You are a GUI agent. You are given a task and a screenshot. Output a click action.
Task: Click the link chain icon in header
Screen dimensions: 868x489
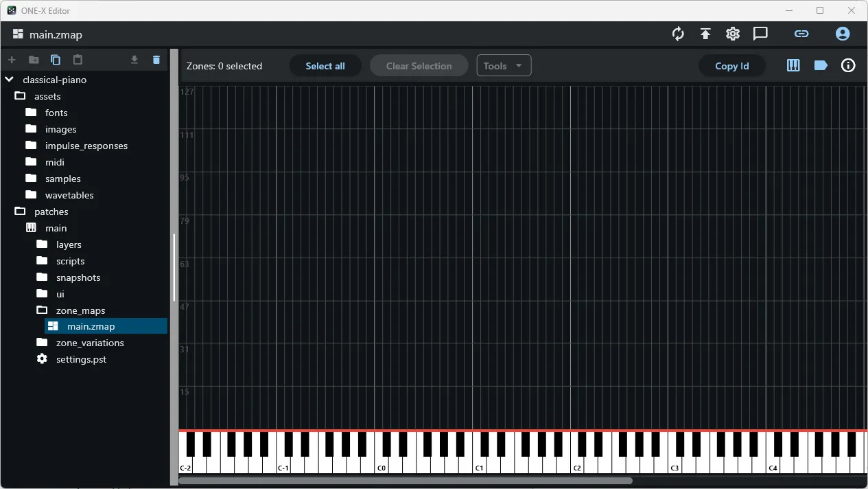(801, 34)
